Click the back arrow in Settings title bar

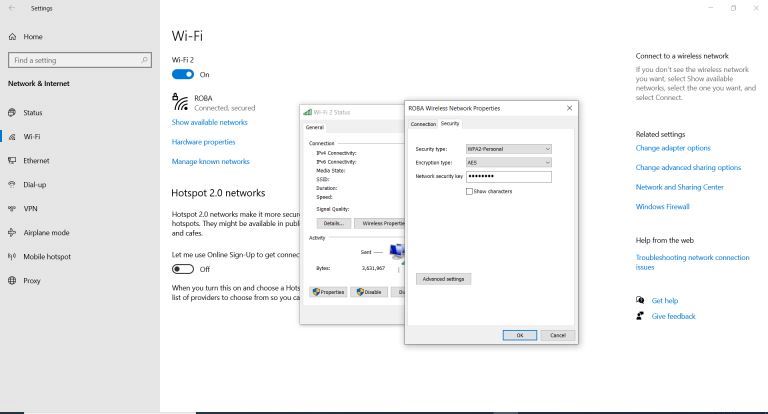(12, 8)
